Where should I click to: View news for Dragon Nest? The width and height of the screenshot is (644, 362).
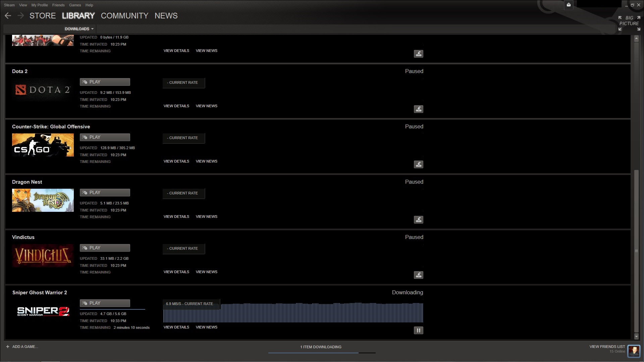207,217
